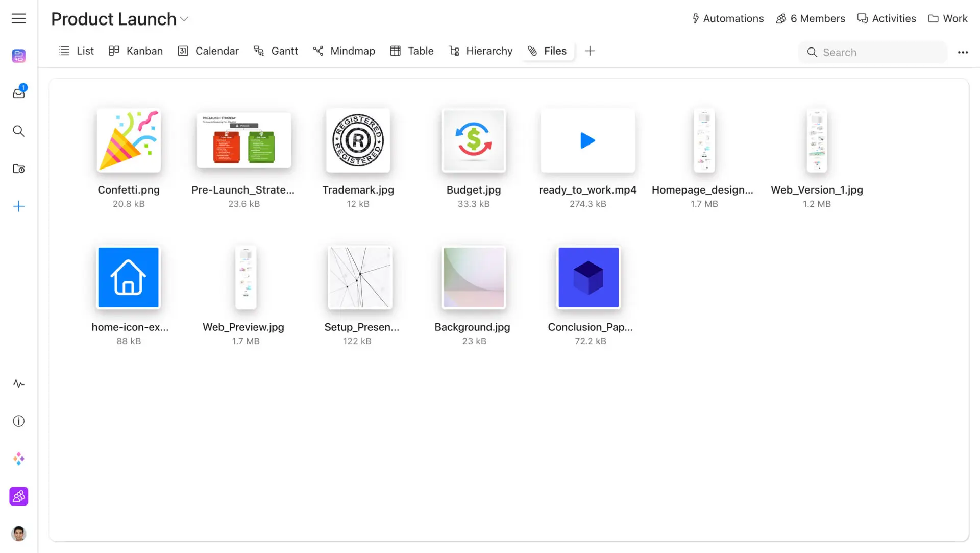Viewport: 980px width, 553px height.
Task: Open the Work folder link
Action: (x=947, y=18)
